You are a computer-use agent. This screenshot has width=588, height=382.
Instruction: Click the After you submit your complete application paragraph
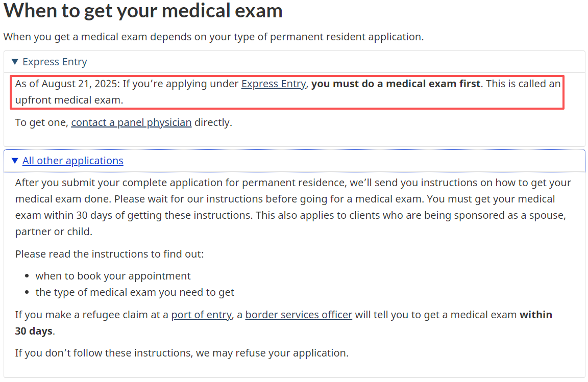pyautogui.click(x=292, y=199)
